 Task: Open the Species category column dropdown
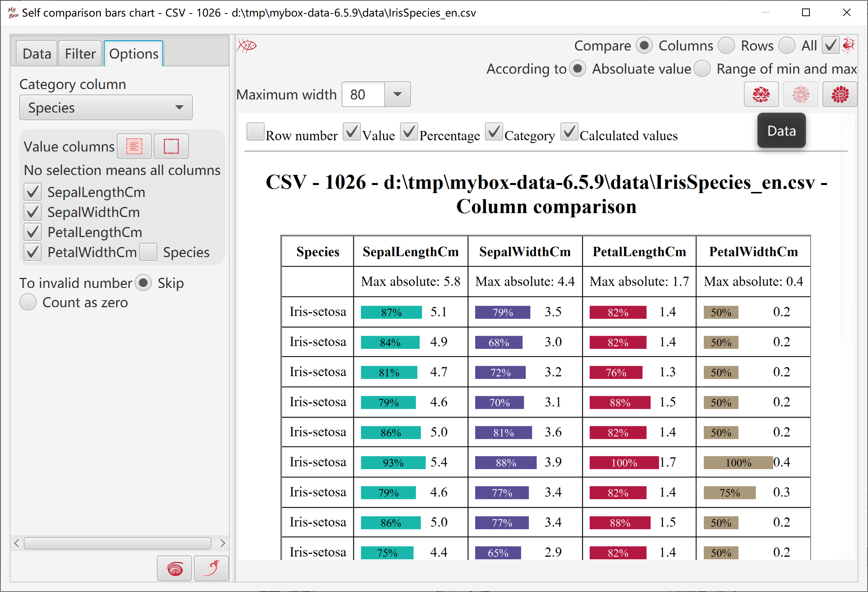106,108
